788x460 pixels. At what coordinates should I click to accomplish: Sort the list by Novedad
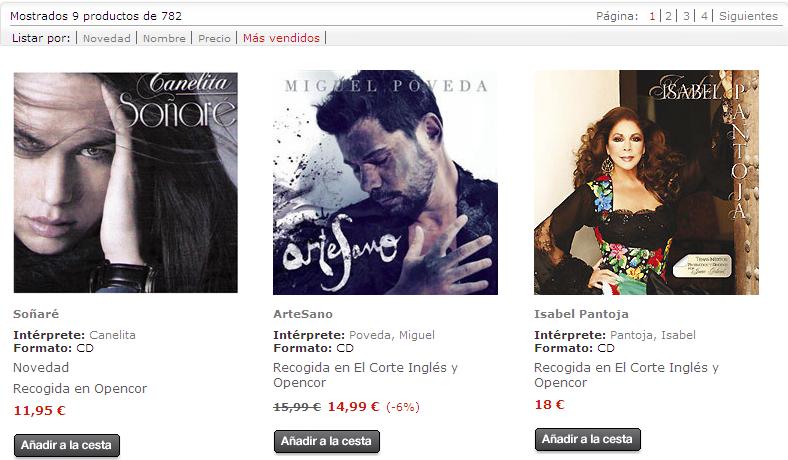tap(107, 38)
